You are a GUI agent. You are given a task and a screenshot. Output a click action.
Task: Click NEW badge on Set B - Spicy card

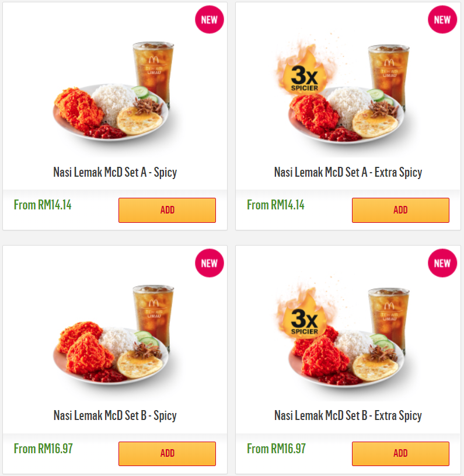point(209,263)
